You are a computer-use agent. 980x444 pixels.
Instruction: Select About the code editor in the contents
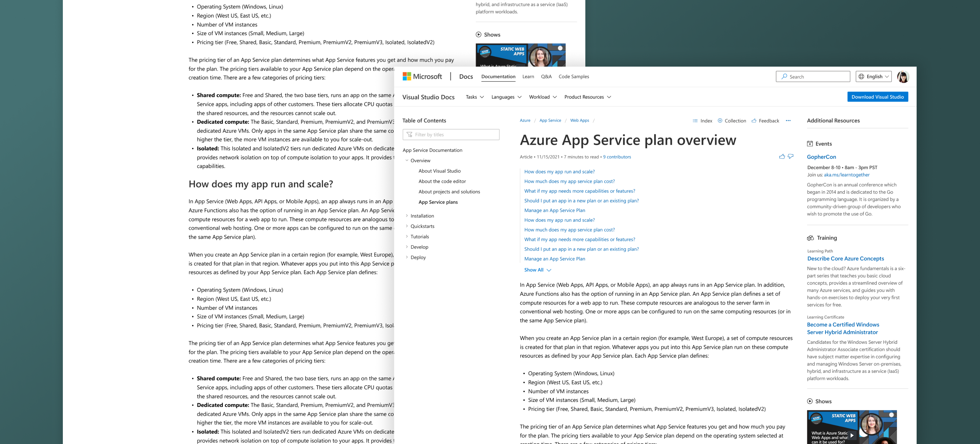click(442, 181)
